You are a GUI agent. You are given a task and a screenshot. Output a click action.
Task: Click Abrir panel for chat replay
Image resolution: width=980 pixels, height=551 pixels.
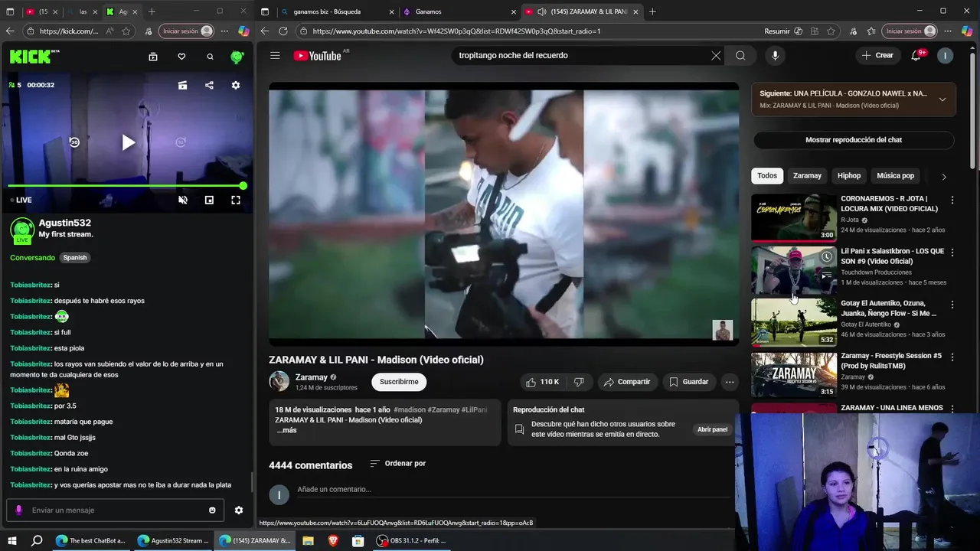pos(712,429)
